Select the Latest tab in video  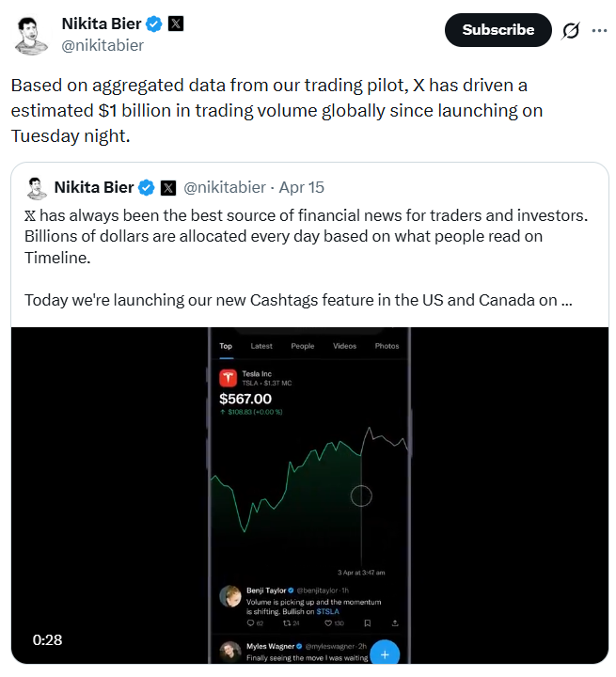pyautogui.click(x=261, y=346)
